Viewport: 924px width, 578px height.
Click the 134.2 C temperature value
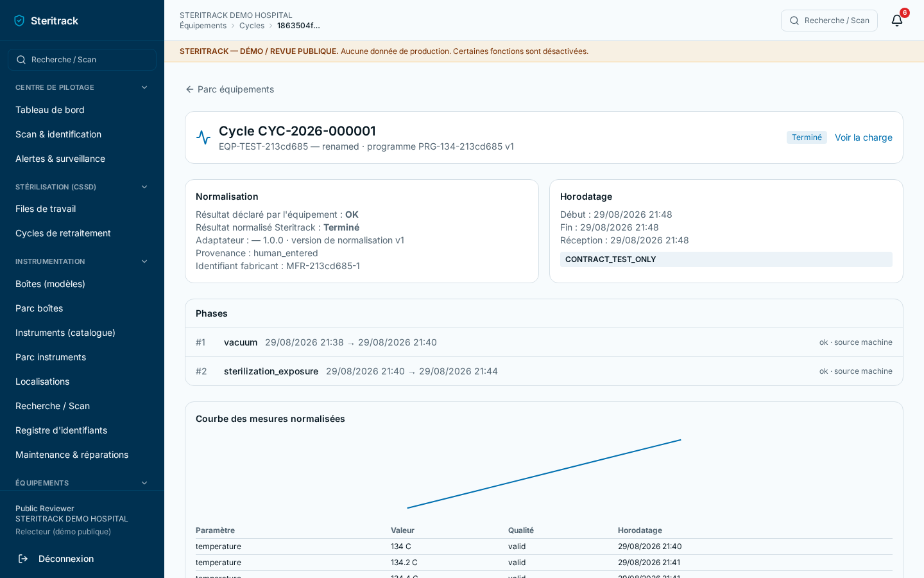pos(404,563)
